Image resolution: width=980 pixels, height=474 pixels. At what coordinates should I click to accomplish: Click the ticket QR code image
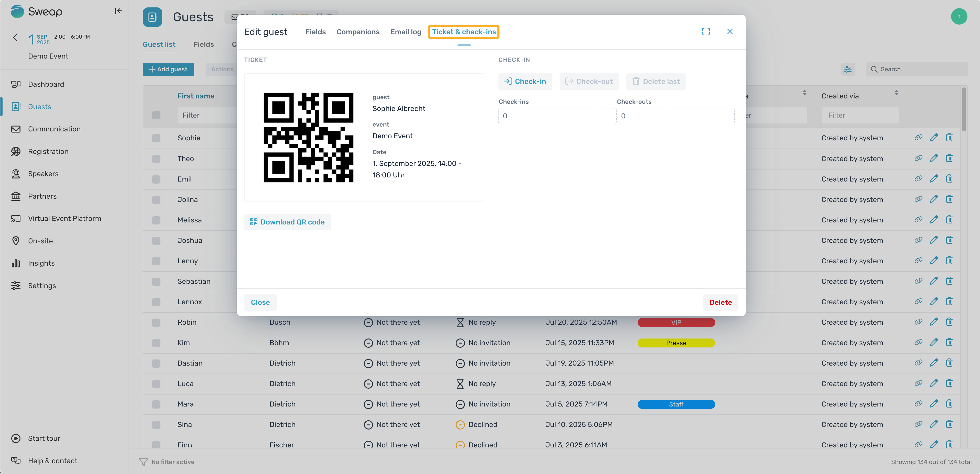coord(308,138)
